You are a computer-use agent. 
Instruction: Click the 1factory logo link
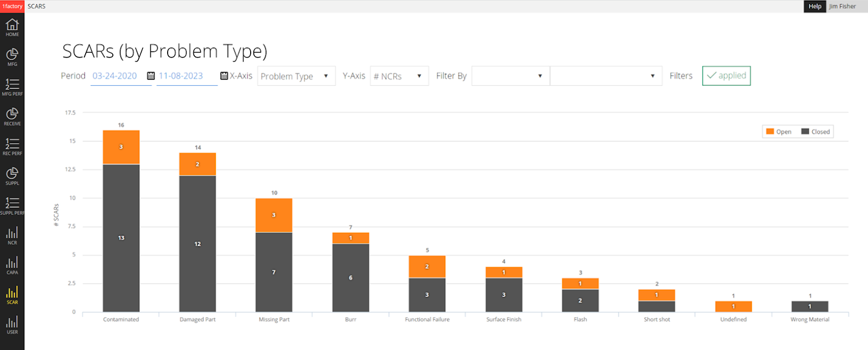pos(12,7)
